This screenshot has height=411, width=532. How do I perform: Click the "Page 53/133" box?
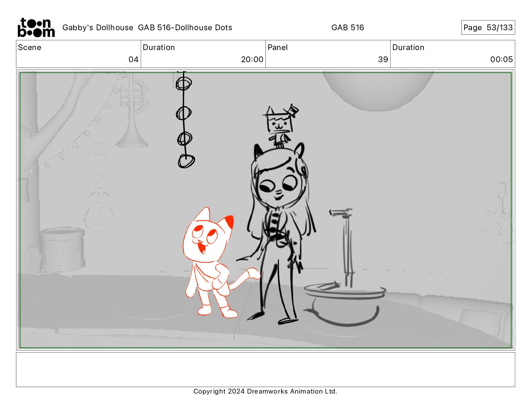pos(488,28)
